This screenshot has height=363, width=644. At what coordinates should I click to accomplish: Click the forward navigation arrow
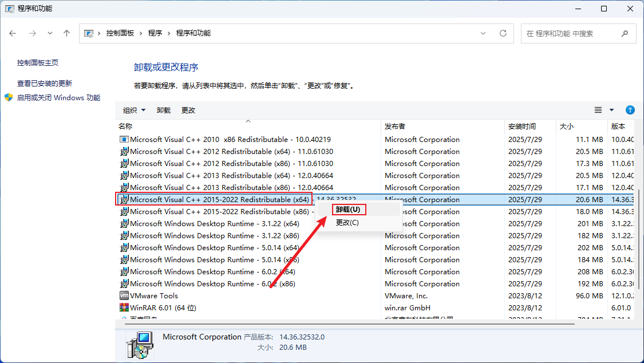pyautogui.click(x=33, y=33)
